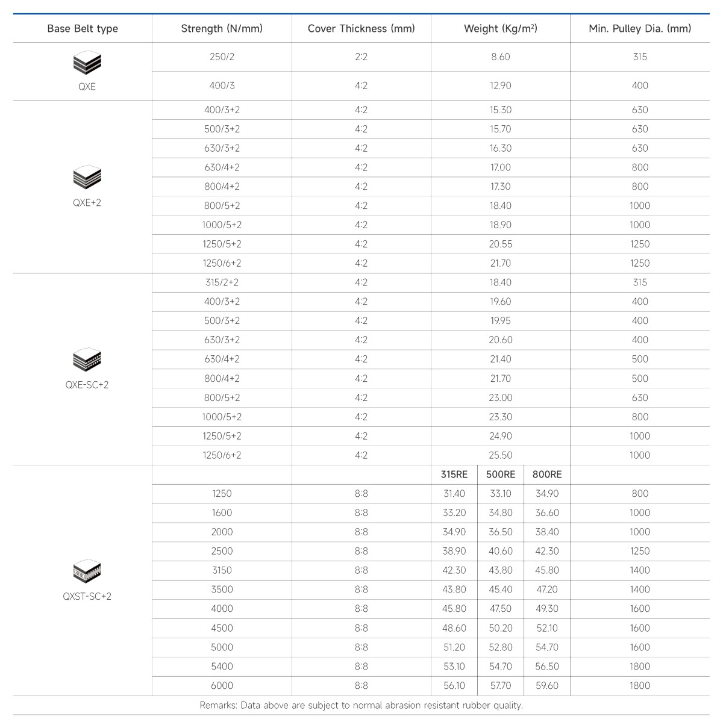Select the Strength (N/mm) column header
Image resolution: width=723 pixels, height=728 pixels.
tap(222, 28)
